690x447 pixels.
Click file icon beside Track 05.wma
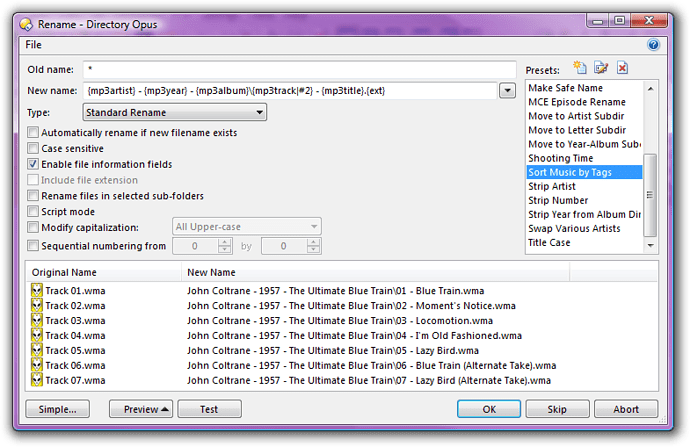click(37, 351)
